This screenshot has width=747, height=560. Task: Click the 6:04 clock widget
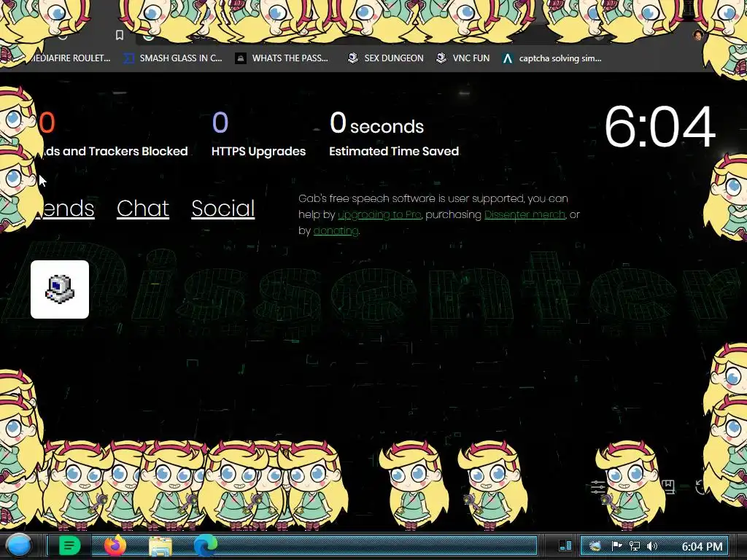pos(659,127)
